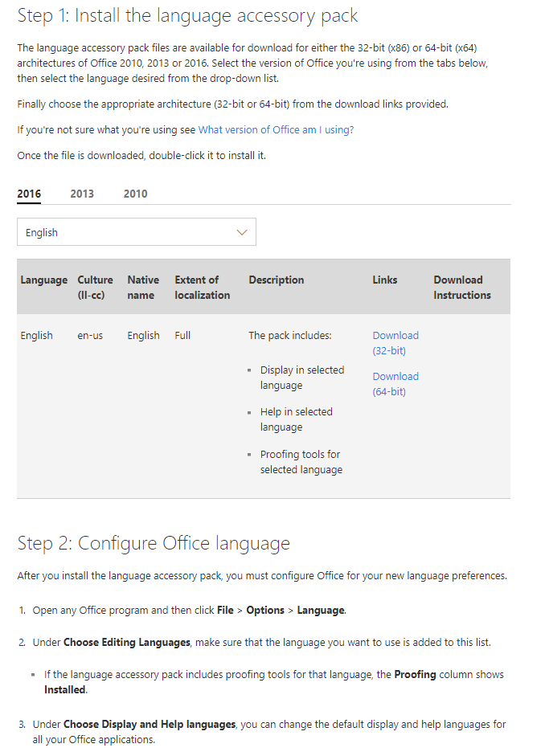545x756 pixels.
Task: Click the 'Step 2: Configure Office language' heading
Action: [x=154, y=543]
